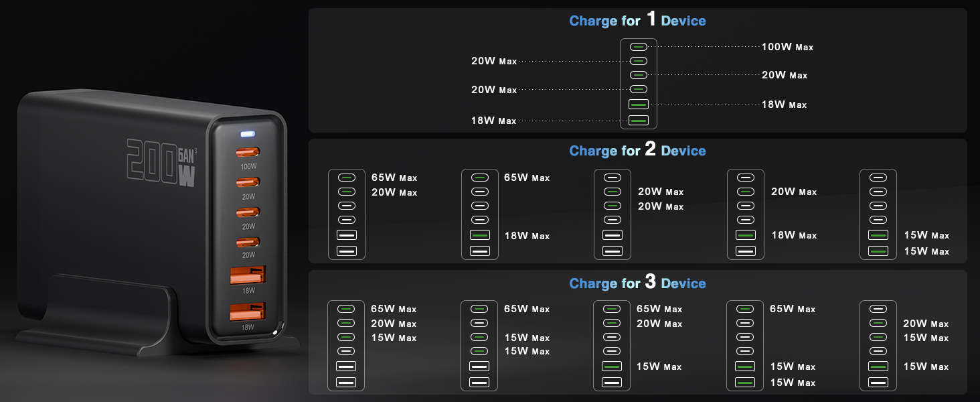Enable the highlighted 18W USB-A port

479,235
